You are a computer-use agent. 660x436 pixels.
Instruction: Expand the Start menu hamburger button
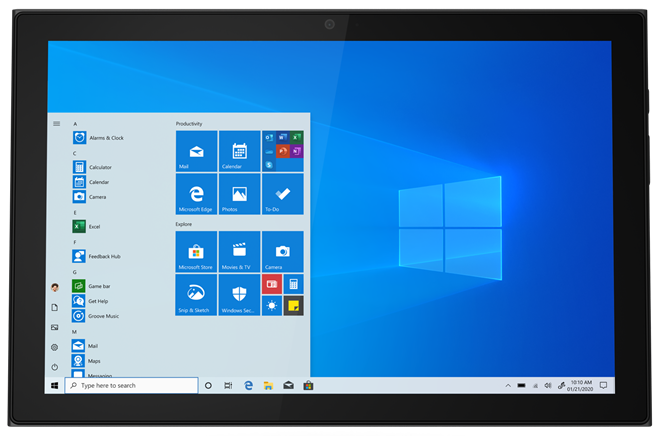click(56, 124)
